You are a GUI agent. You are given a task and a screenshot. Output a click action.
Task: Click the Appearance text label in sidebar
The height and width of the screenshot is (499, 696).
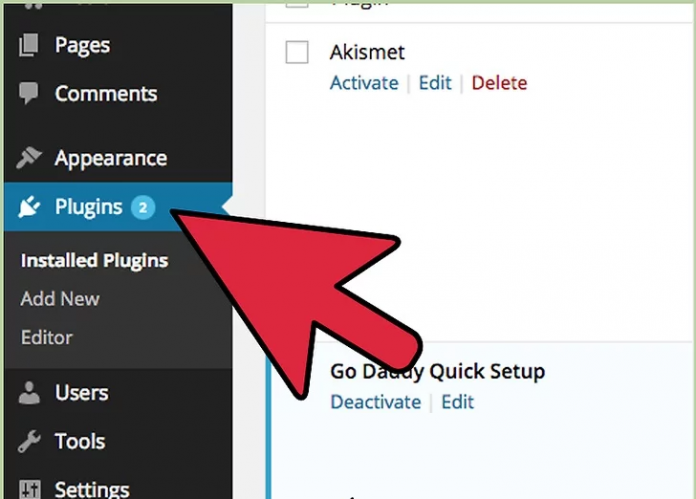click(x=110, y=158)
